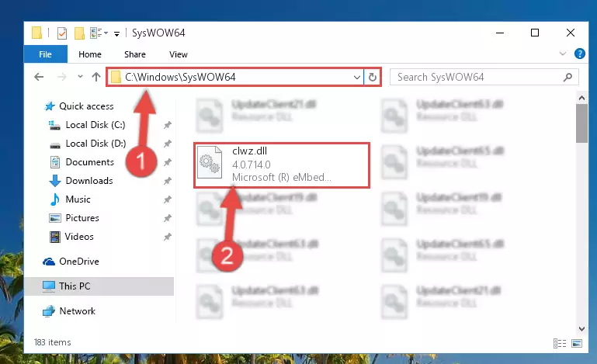Go up one folder level
The width and height of the screenshot is (597, 364).
[96, 77]
